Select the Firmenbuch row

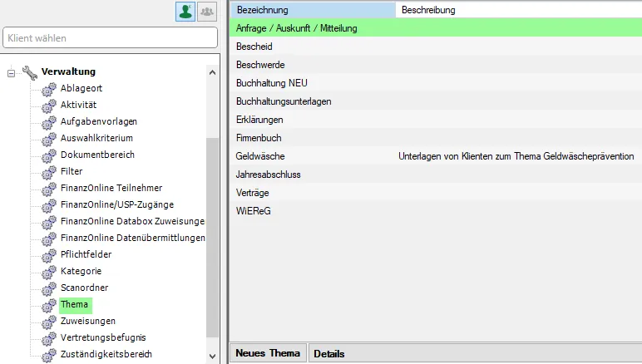[436, 138]
